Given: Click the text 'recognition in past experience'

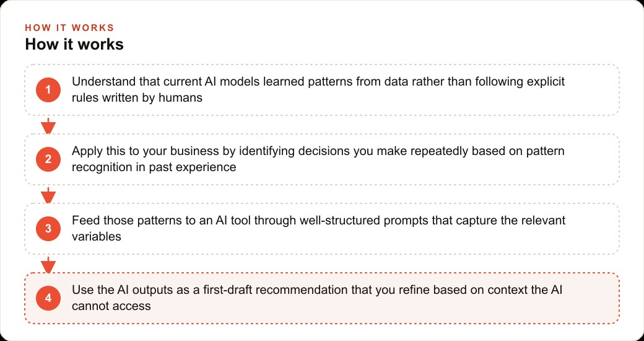Looking at the screenshot, I should point(154,167).
